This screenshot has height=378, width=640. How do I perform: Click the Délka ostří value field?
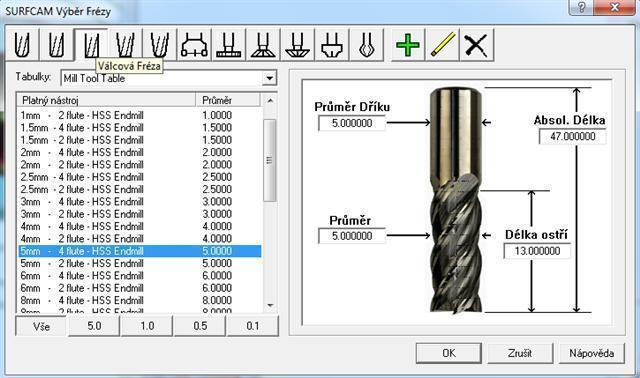[x=537, y=251]
